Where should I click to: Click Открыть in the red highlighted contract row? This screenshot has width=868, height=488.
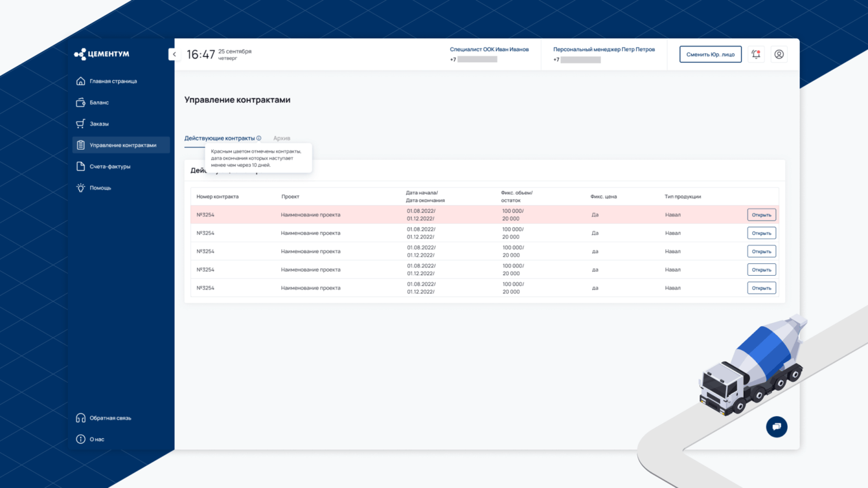click(762, 215)
